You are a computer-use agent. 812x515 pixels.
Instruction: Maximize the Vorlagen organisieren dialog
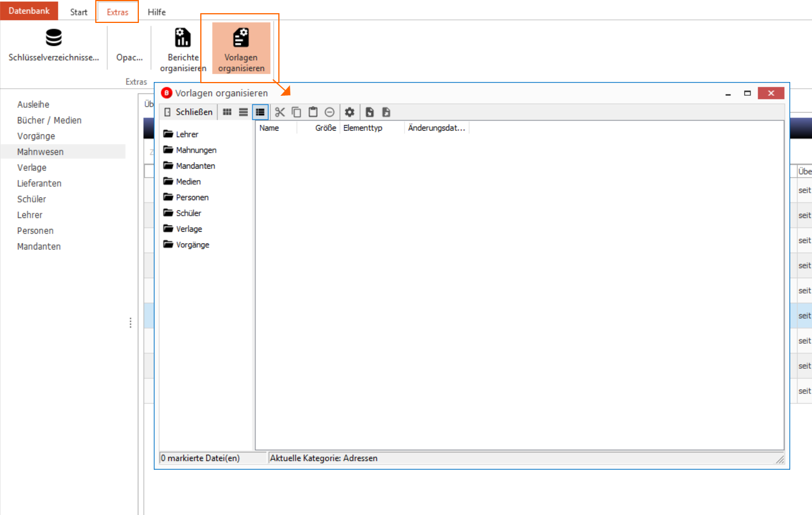click(x=747, y=93)
